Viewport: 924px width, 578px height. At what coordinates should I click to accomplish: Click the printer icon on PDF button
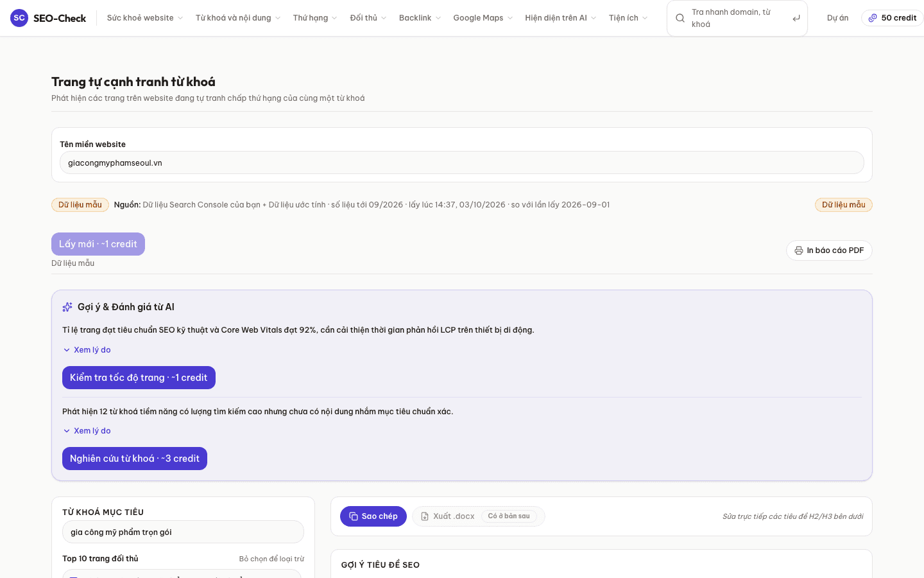799,250
